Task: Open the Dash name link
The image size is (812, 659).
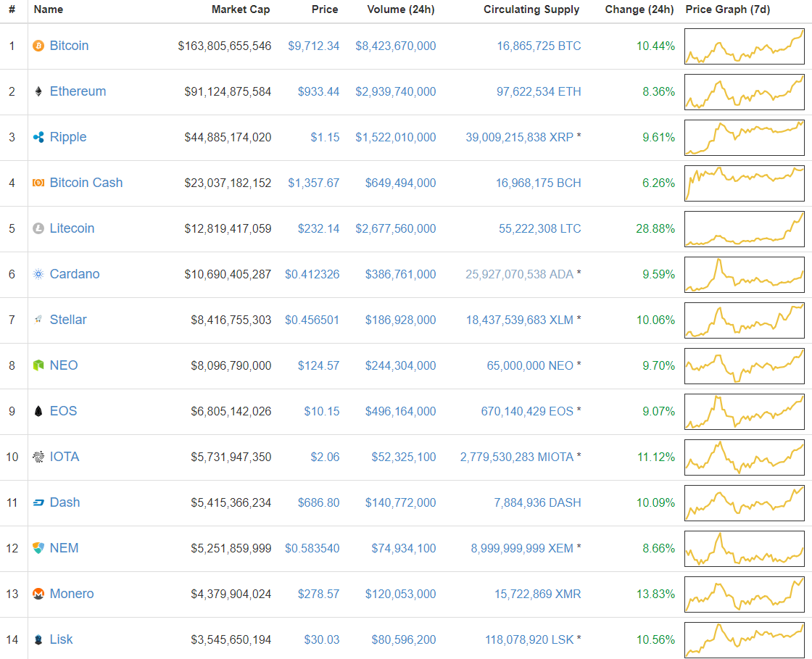Action: pyautogui.click(x=65, y=502)
